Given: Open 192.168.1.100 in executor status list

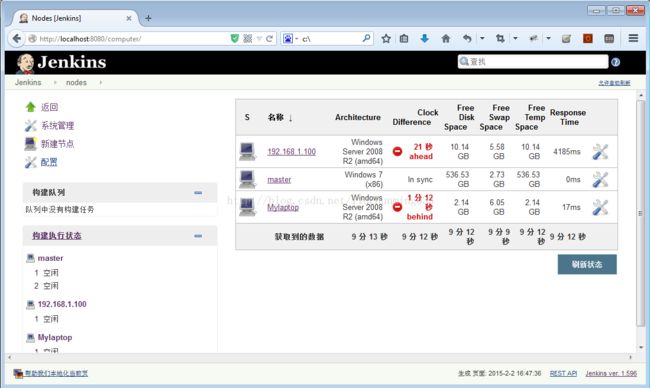Looking at the screenshot, I should [62, 304].
